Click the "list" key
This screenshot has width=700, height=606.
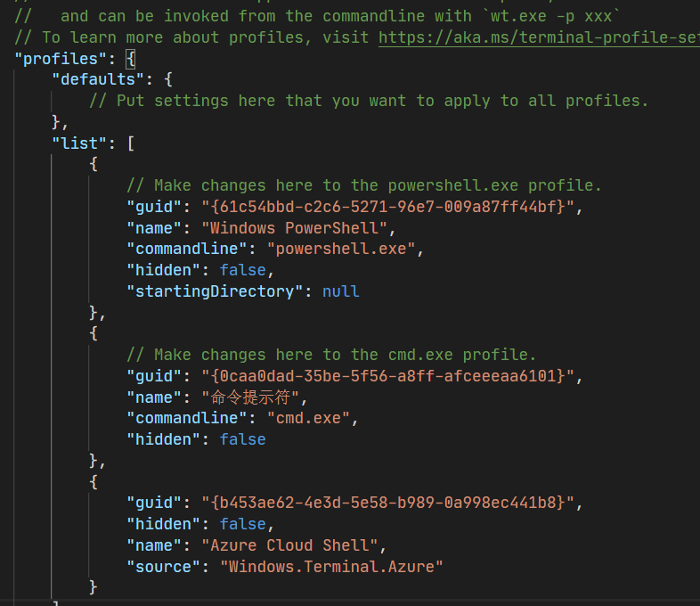[79, 143]
